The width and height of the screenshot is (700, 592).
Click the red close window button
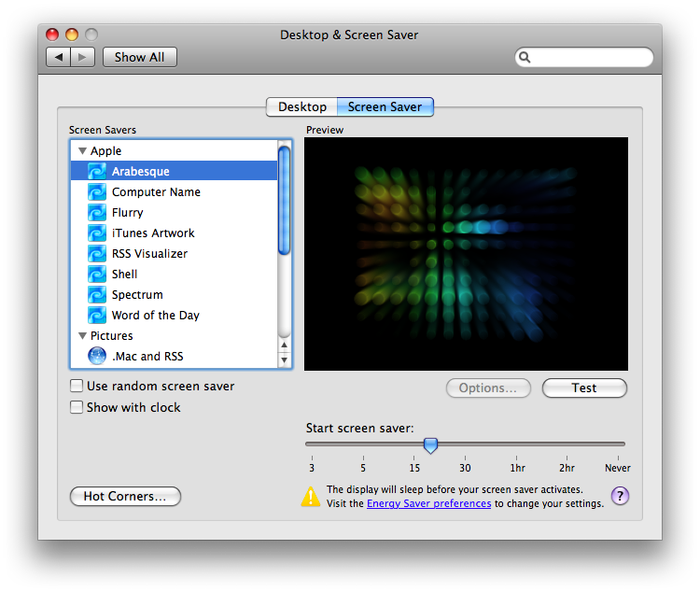pyautogui.click(x=52, y=35)
